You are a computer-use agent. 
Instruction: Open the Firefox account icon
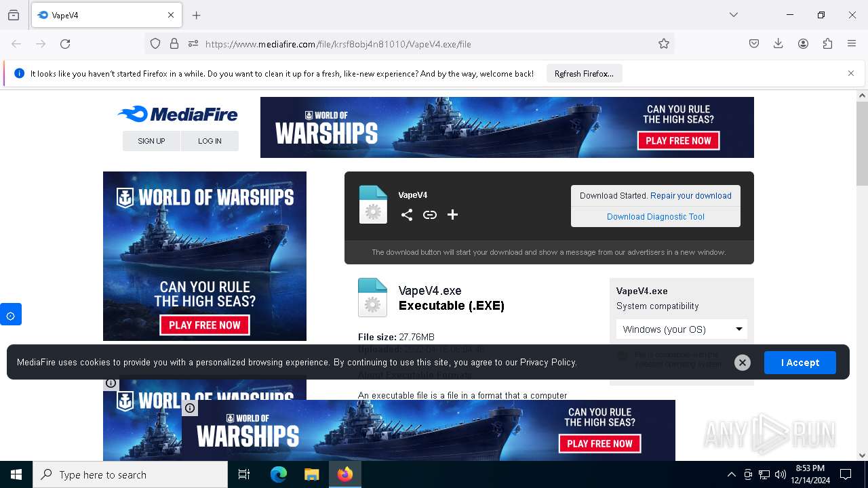[x=803, y=43]
